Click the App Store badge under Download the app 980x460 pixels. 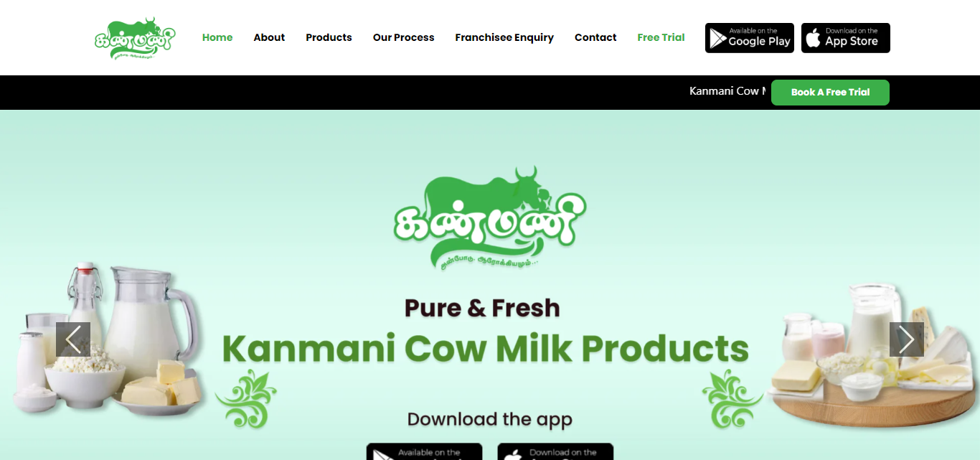tap(555, 451)
